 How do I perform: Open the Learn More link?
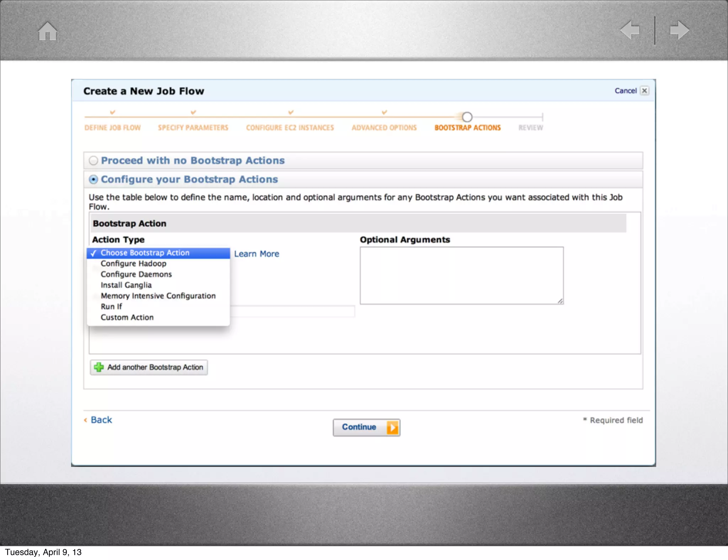[x=256, y=254]
